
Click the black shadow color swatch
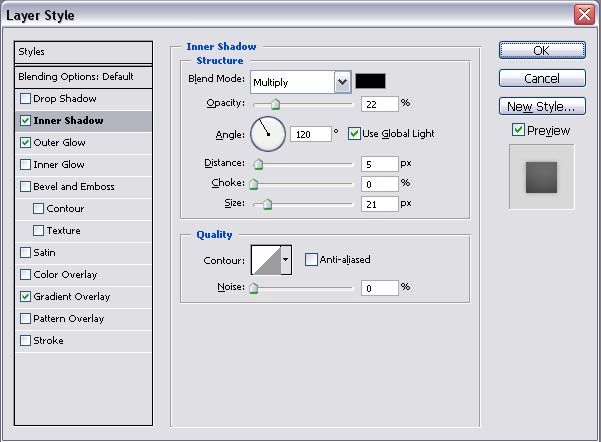coord(370,81)
